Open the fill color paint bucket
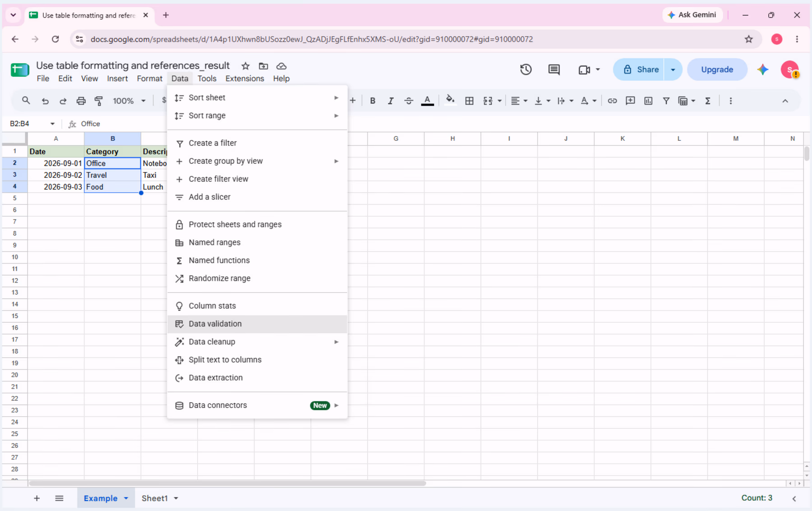812x511 pixels. [x=450, y=100]
